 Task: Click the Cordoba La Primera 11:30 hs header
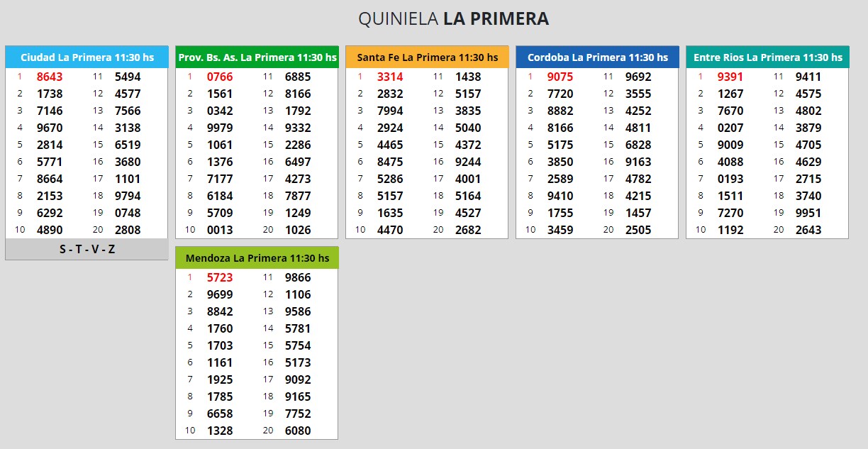pyautogui.click(x=597, y=57)
